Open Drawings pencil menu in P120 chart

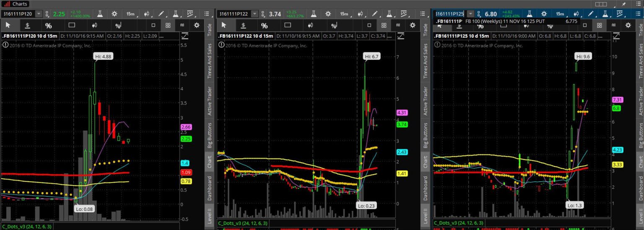tap(161, 14)
